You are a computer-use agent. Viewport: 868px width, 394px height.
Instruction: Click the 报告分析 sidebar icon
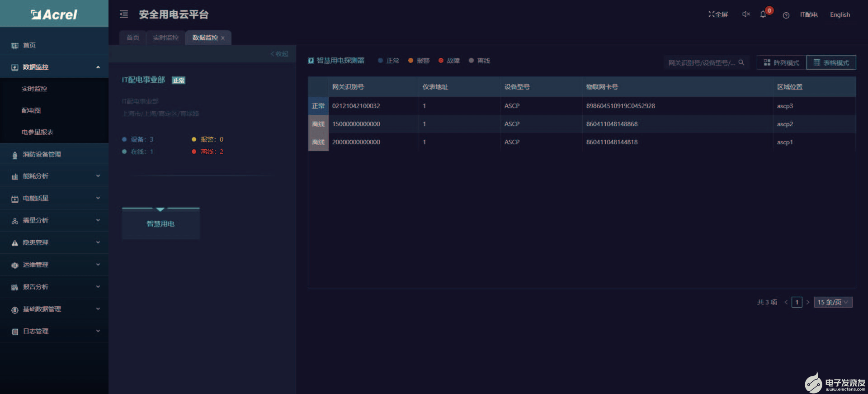click(14, 287)
